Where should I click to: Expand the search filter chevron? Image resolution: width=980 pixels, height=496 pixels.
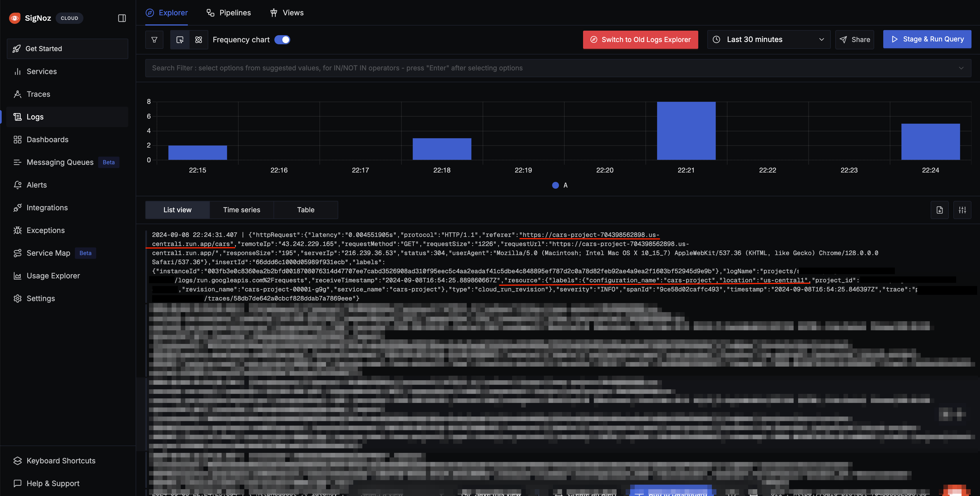[x=961, y=68]
